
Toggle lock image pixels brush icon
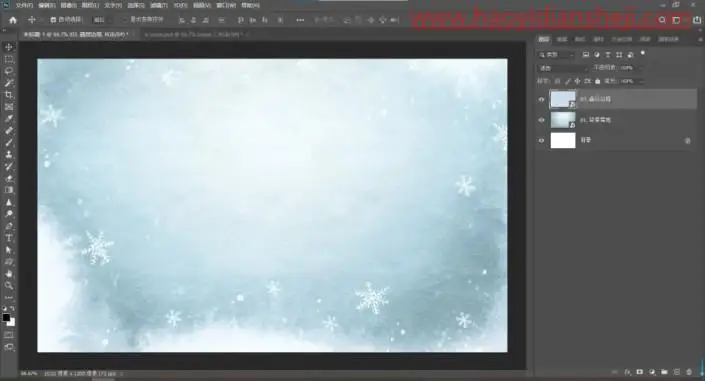point(567,81)
